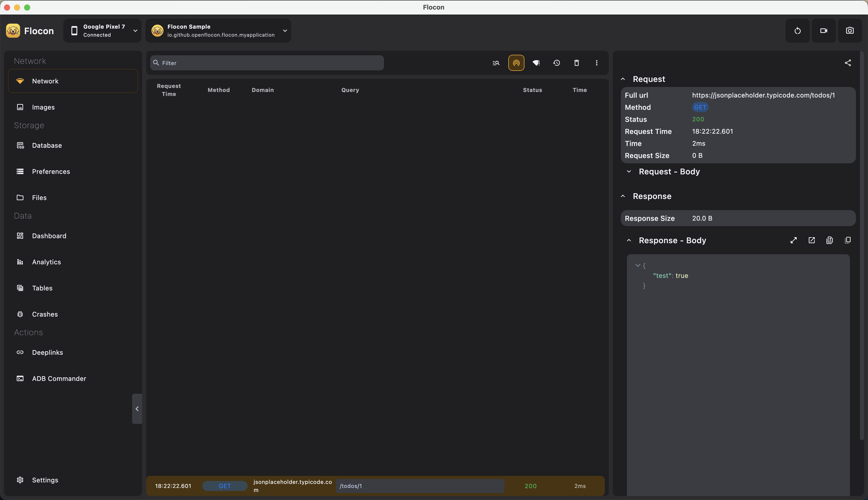Toggle the highlighted mocks antenna icon
Screen dimensions: 868x500
pyautogui.click(x=516, y=63)
